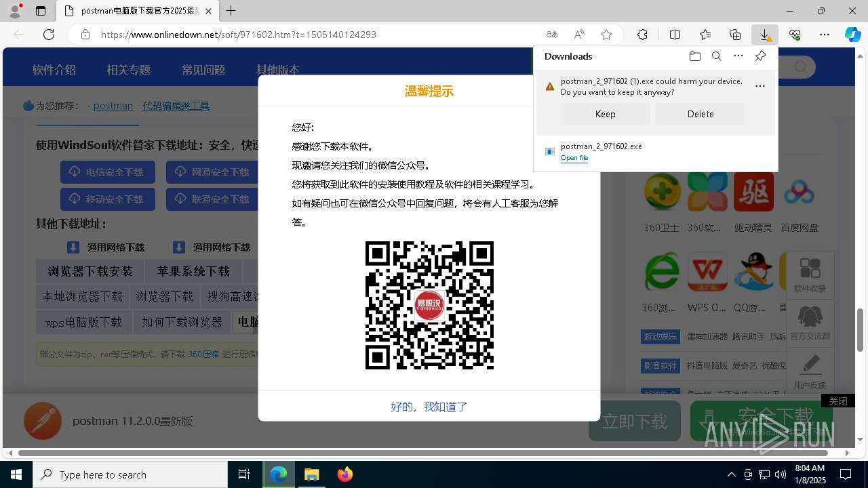Image resolution: width=868 pixels, height=488 pixels.
Task: Open Read aloud icon in address bar
Action: coord(579,35)
